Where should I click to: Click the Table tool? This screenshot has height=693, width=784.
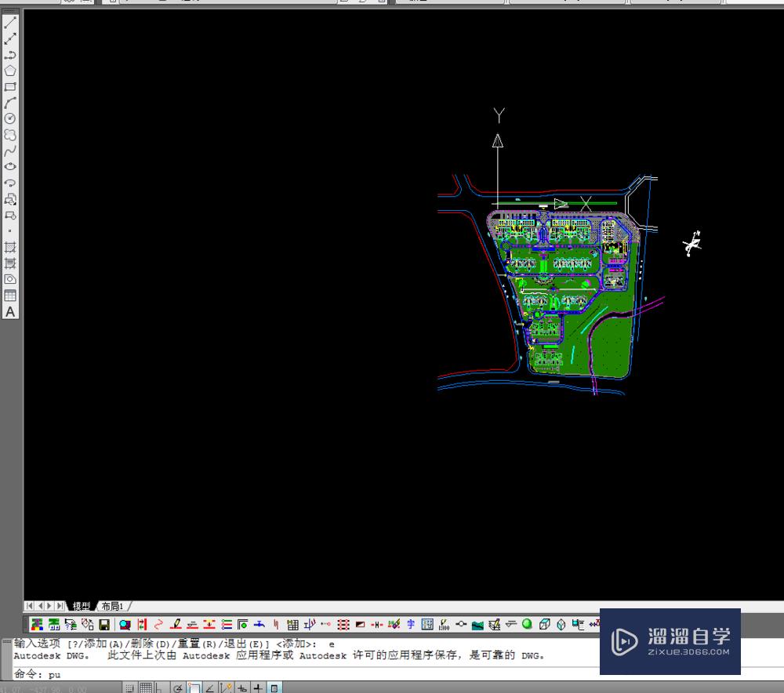(x=10, y=296)
